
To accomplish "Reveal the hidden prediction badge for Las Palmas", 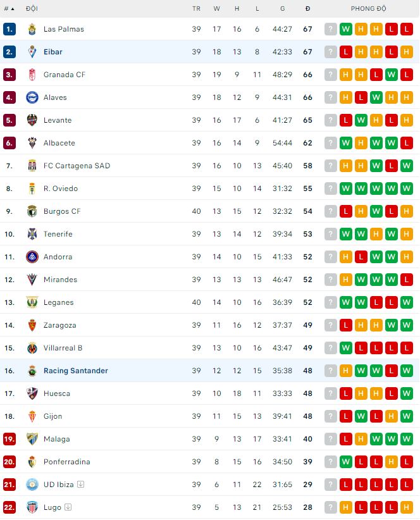I will tap(330, 29).
